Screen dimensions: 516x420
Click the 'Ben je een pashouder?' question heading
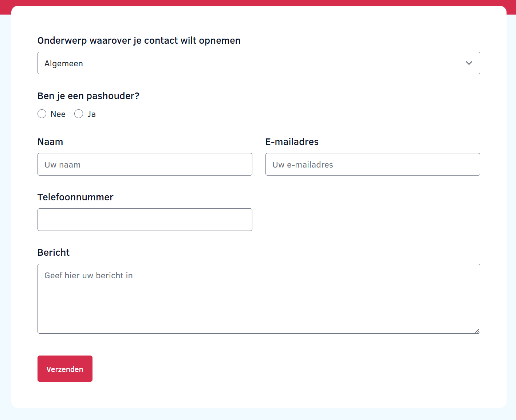[x=88, y=96]
